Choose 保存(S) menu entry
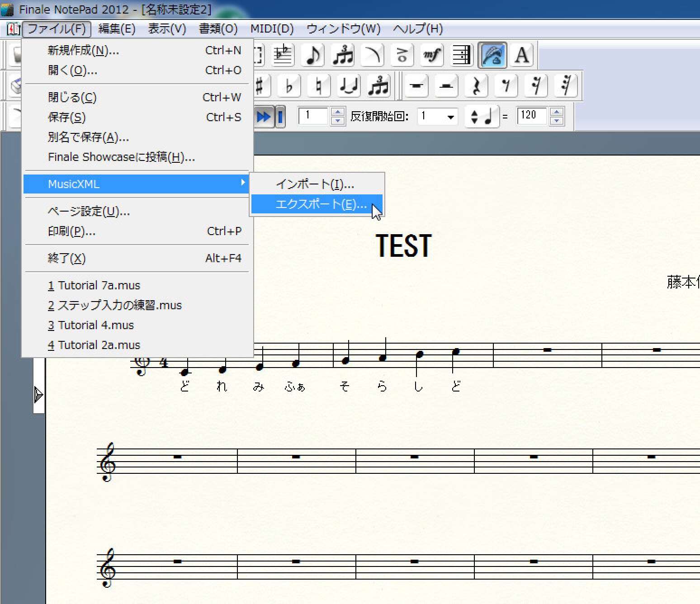700x604 pixels. 137,117
